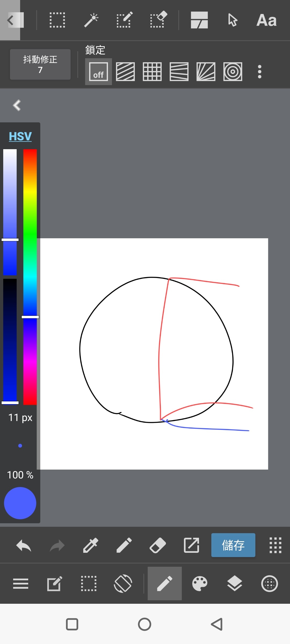Open snap more options menu
This screenshot has width=290, height=644.
pos(259,72)
